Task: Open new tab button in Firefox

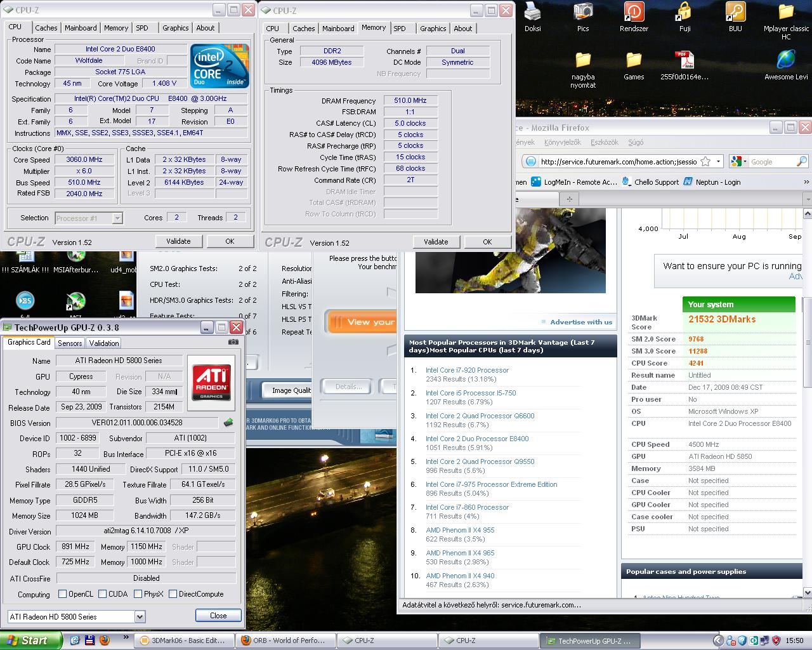Action: pyautogui.click(x=570, y=199)
